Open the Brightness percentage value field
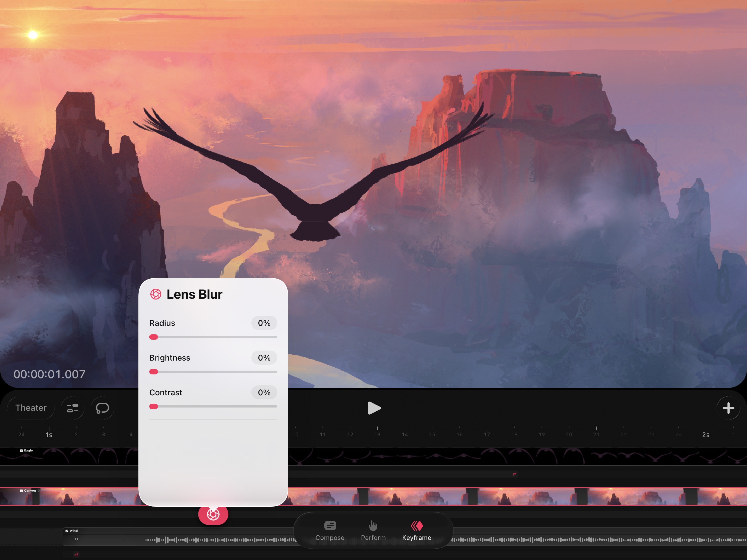 (264, 358)
